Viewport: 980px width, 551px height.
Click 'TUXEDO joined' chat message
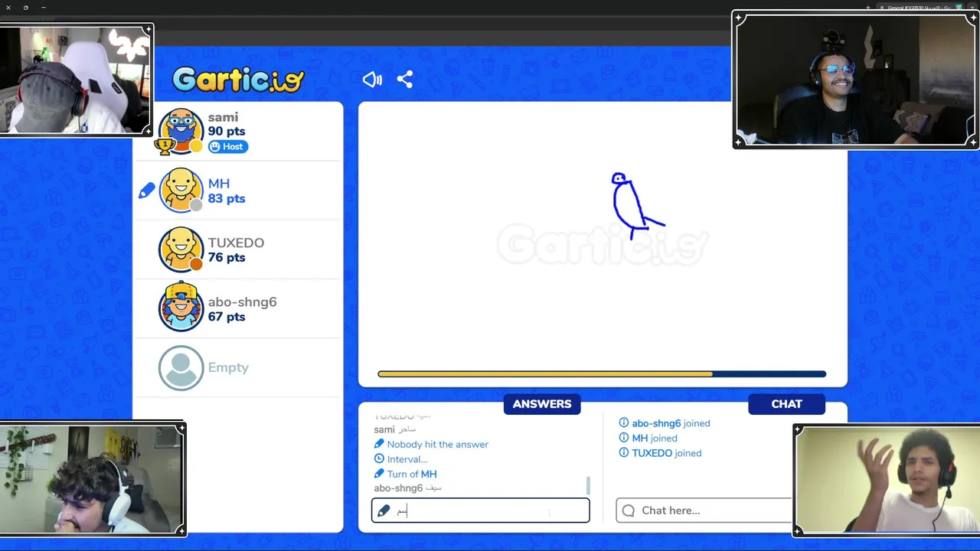(x=667, y=453)
